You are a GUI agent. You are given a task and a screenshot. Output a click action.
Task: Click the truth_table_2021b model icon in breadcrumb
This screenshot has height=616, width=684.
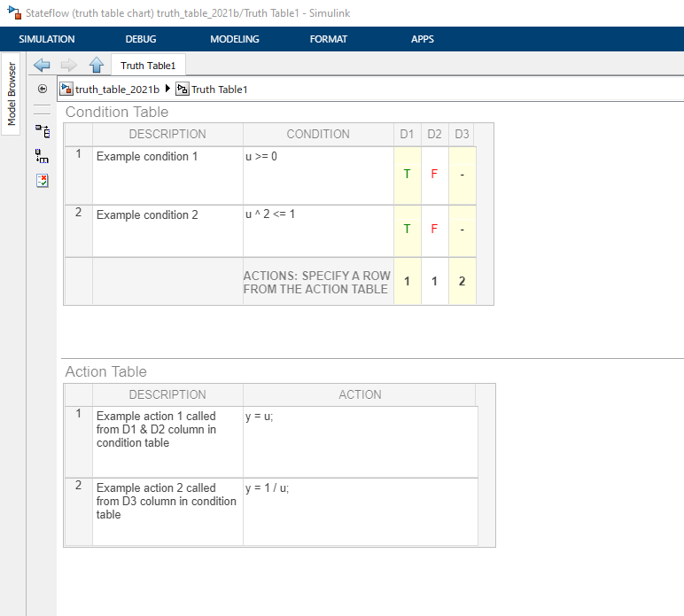(x=66, y=89)
